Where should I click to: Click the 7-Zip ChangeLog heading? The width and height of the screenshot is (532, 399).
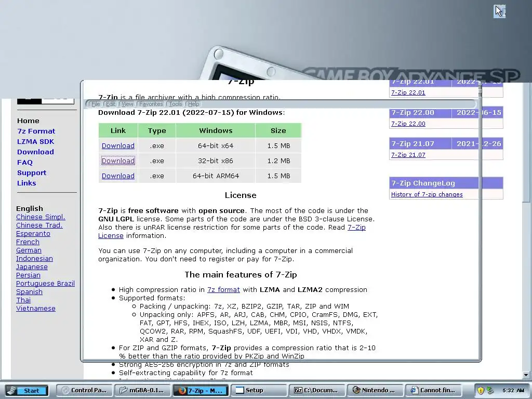423,183
